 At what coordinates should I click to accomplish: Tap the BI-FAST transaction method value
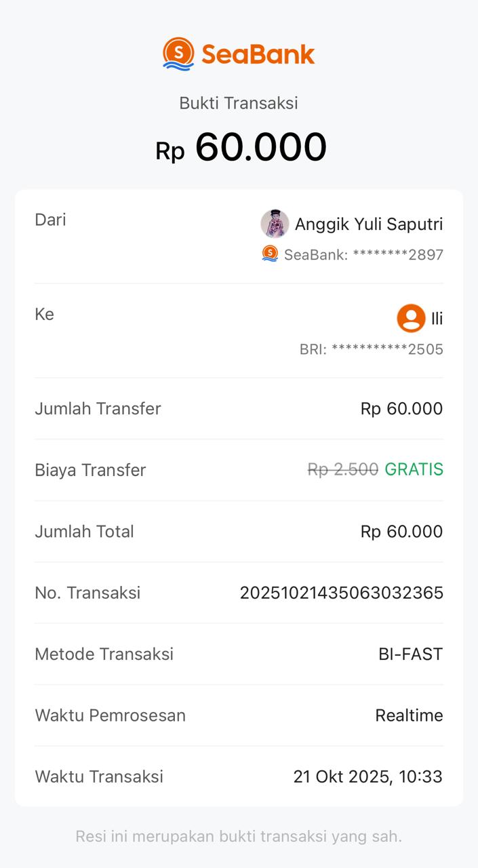pos(410,654)
